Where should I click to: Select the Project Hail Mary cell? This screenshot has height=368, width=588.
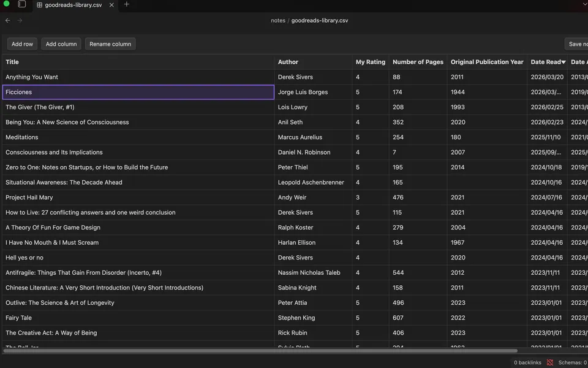point(138,197)
